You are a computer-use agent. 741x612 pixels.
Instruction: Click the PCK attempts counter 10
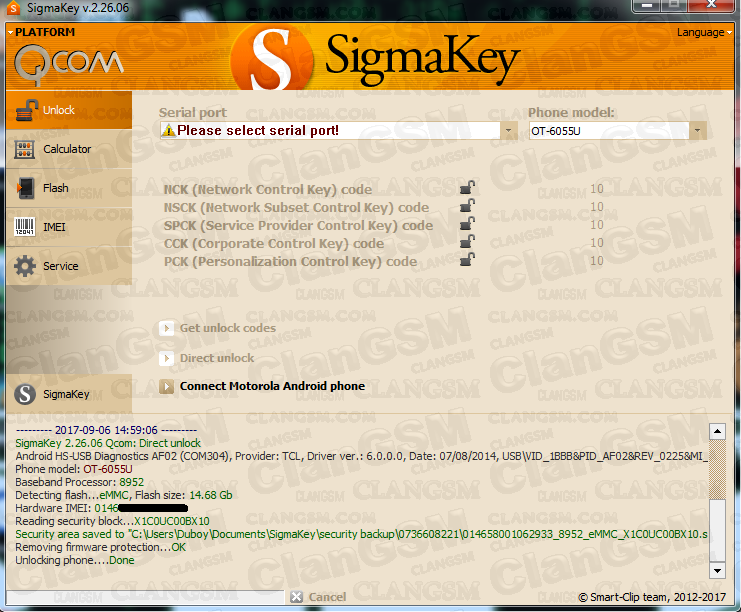(597, 260)
